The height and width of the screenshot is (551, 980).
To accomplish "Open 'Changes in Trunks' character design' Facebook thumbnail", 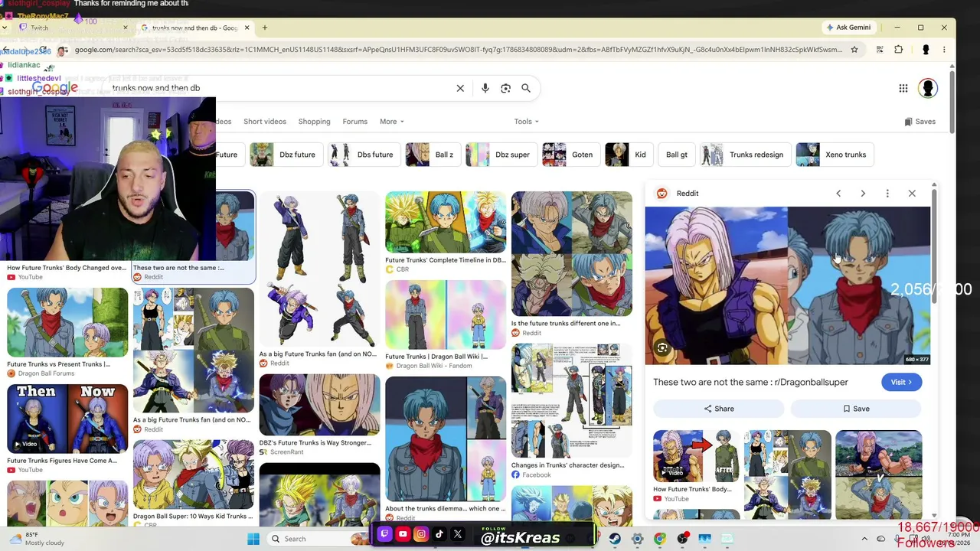I will click(572, 400).
